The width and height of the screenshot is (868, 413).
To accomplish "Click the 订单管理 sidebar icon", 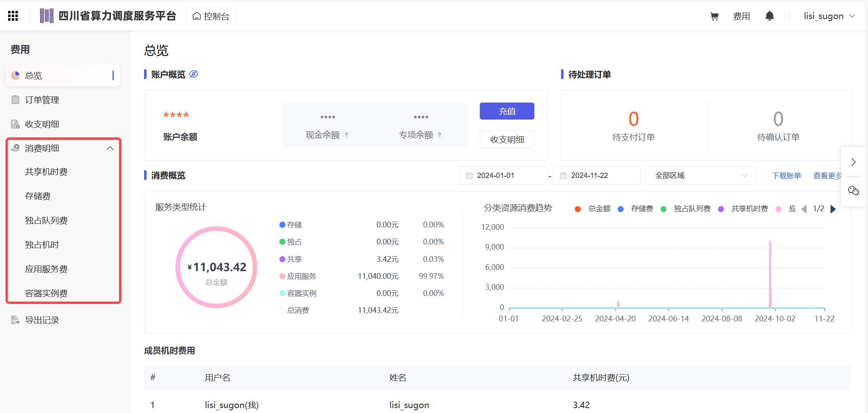I will coord(15,100).
